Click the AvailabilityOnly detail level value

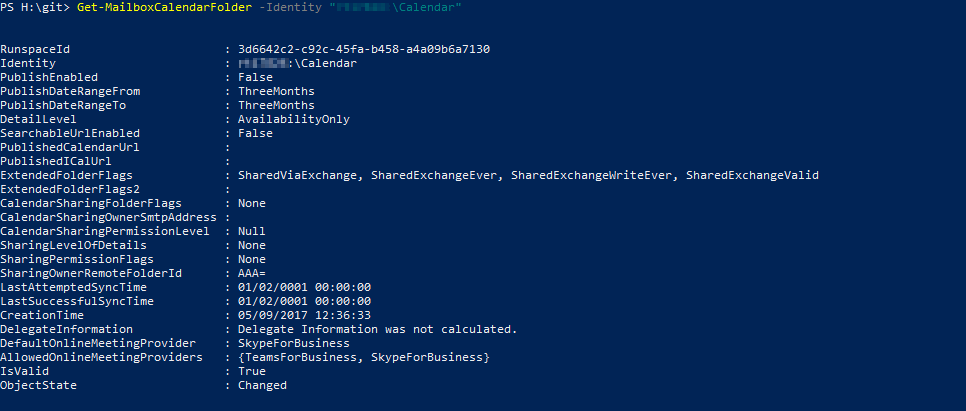coord(294,119)
